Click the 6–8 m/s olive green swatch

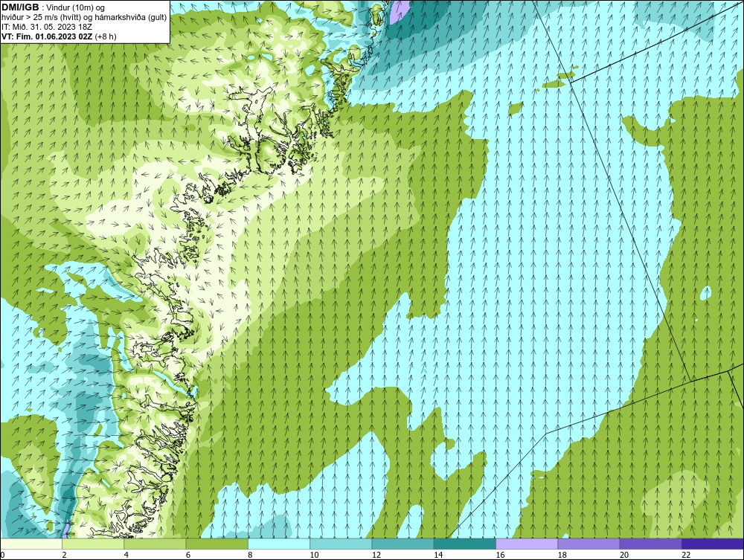[217, 544]
